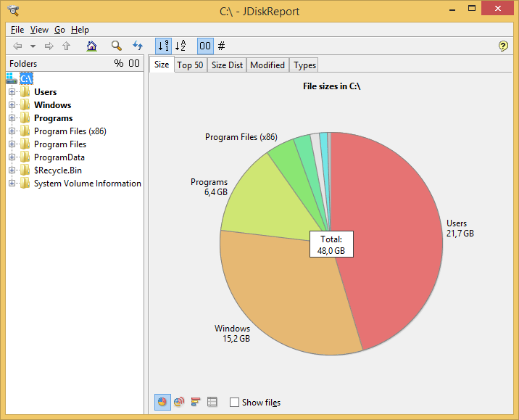The image size is (519, 420).
Task: Open the File menu
Action: point(17,30)
